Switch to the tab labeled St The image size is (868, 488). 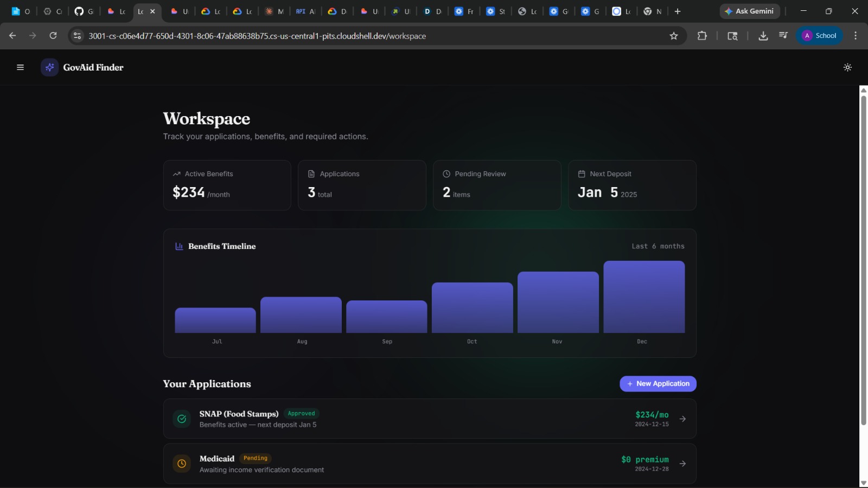pos(495,11)
